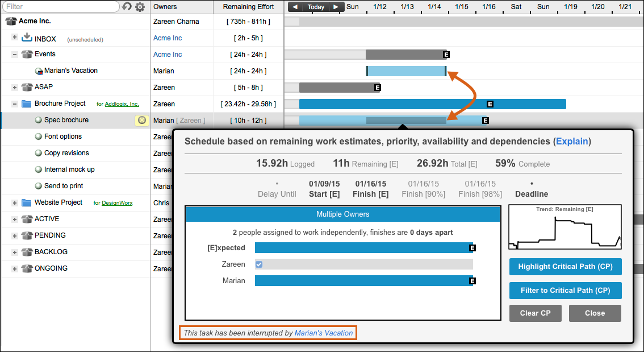Screen dimensions: 644x352
Task: Toggle the status circle for Send to print
Action: [x=39, y=186]
